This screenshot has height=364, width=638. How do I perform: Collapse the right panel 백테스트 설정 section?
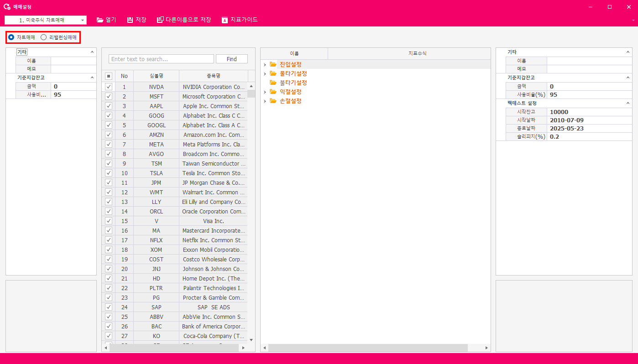tap(628, 103)
